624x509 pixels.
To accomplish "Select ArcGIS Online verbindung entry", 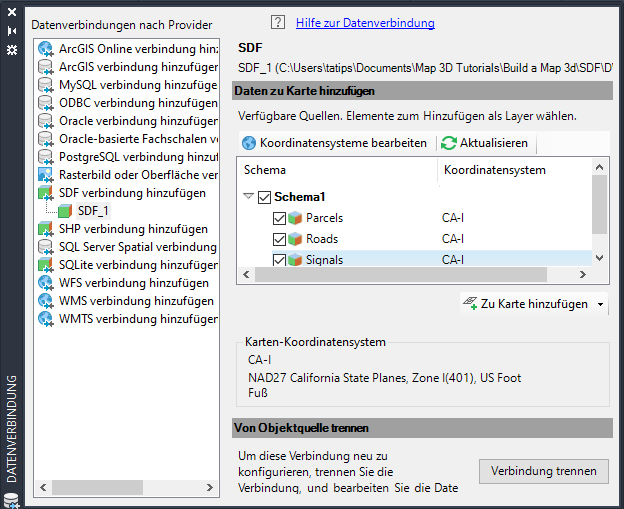I will tap(138, 49).
